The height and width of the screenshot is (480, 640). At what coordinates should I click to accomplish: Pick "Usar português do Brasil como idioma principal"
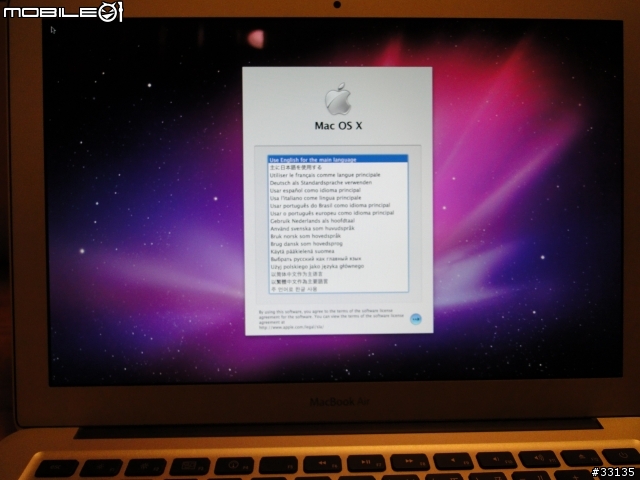pyautogui.click(x=338, y=205)
